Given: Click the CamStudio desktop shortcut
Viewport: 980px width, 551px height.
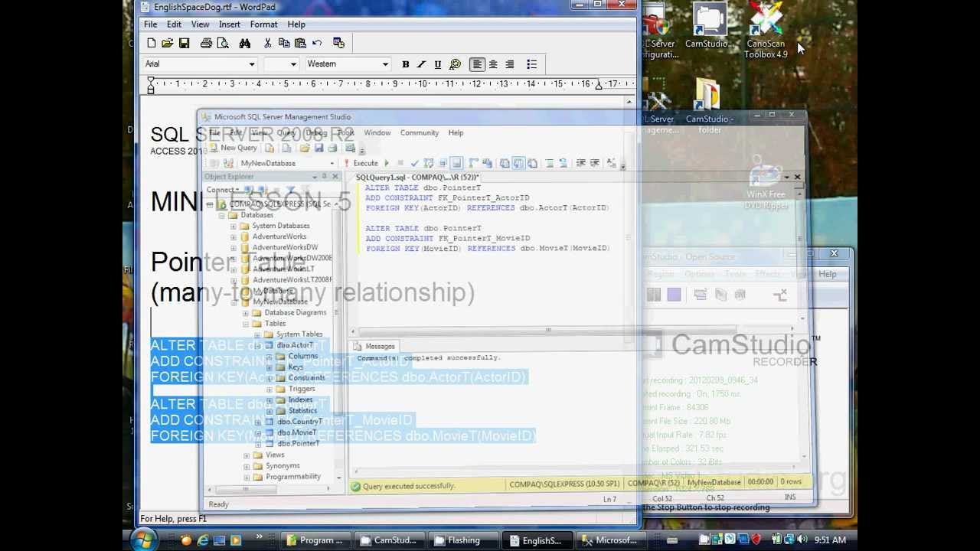Looking at the screenshot, I should coord(710,27).
